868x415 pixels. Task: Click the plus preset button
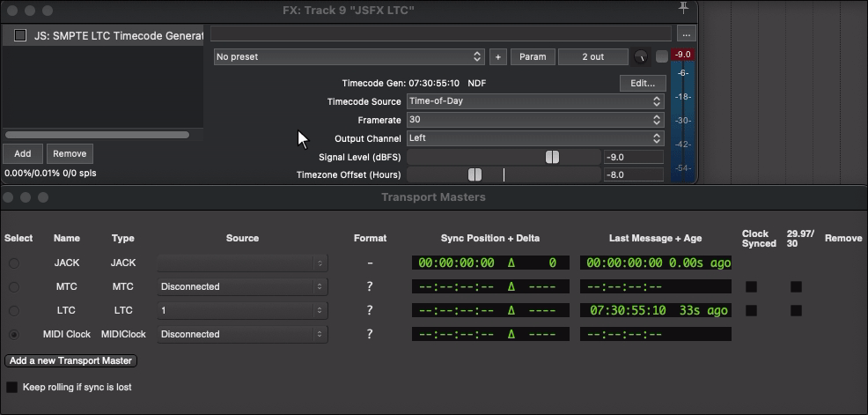pos(497,56)
